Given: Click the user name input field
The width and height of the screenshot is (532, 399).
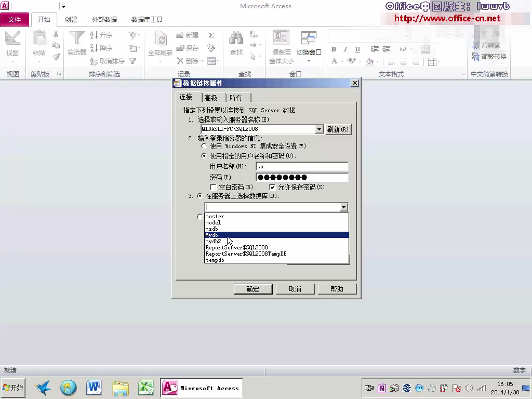Looking at the screenshot, I should click(x=302, y=167).
